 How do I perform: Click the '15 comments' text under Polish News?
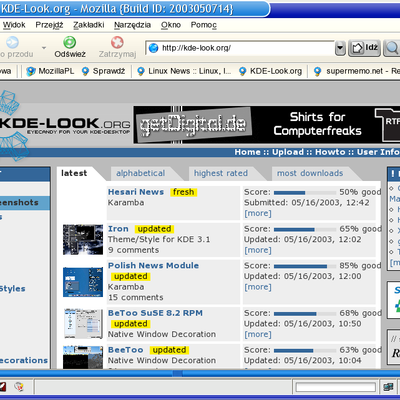(x=136, y=297)
